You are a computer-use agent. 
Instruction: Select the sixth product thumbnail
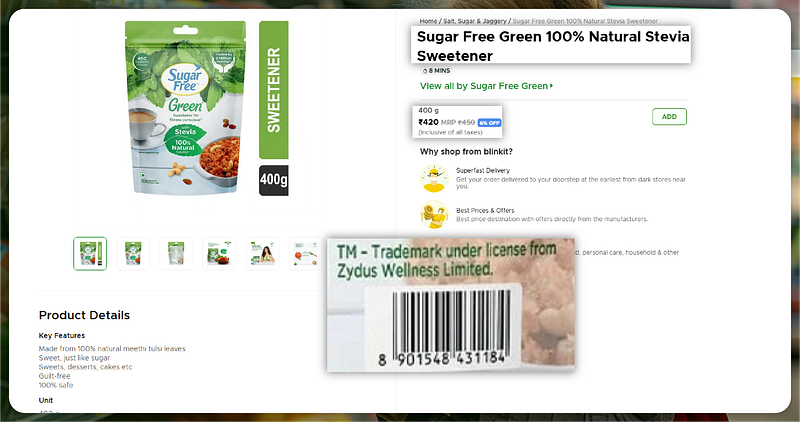click(305, 253)
